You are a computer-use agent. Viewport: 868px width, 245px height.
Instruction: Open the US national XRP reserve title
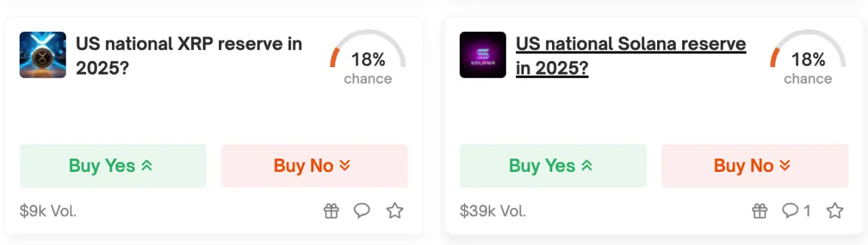(x=189, y=56)
